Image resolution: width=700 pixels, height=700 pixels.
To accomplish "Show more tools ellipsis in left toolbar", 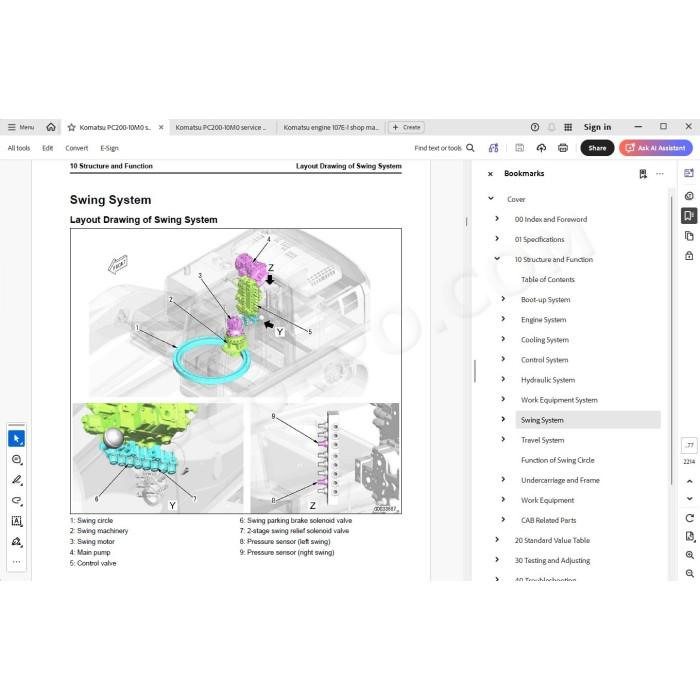I will (17, 562).
